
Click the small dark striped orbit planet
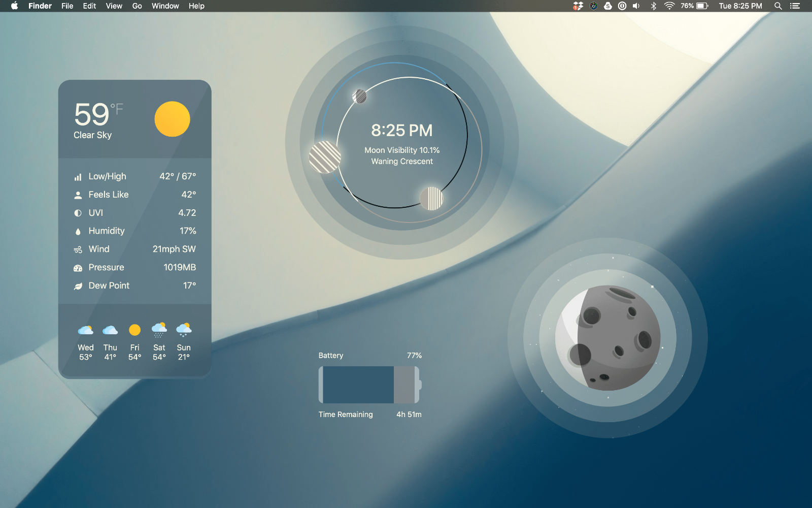(359, 96)
